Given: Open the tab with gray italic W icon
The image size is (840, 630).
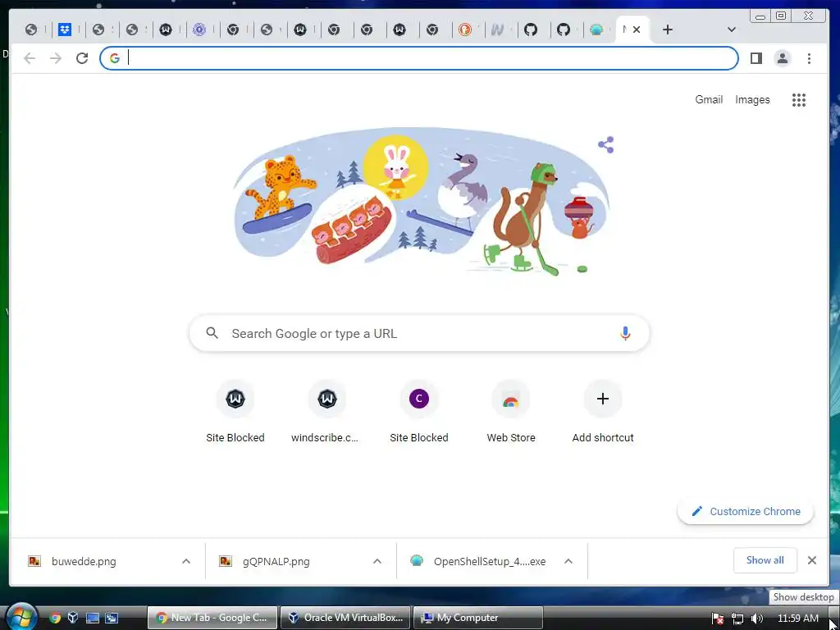Looking at the screenshot, I should click(x=498, y=30).
